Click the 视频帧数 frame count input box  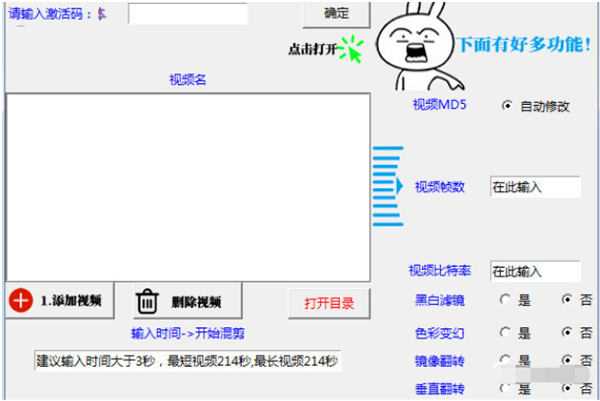tap(535, 187)
